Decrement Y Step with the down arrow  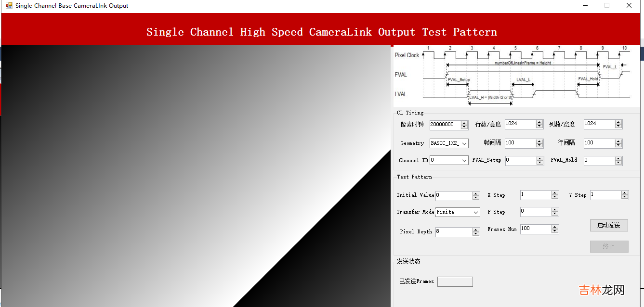point(625,197)
